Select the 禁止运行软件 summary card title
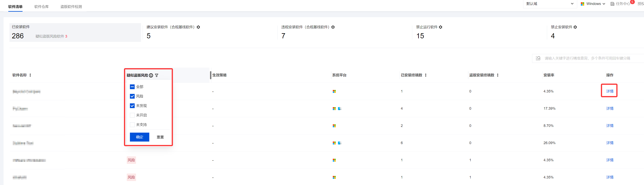The width and height of the screenshot is (644, 185). coord(427,27)
